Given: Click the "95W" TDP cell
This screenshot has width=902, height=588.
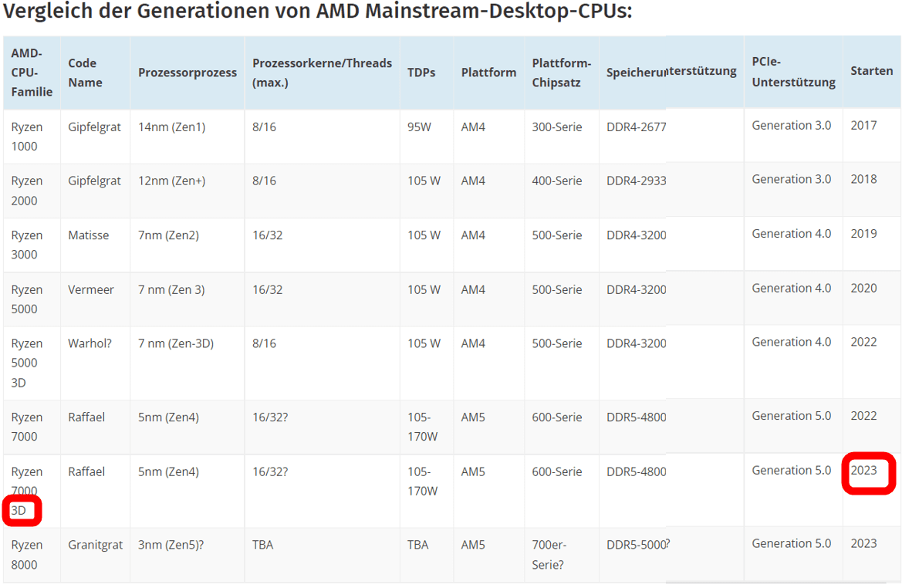Looking at the screenshot, I should point(421,127).
